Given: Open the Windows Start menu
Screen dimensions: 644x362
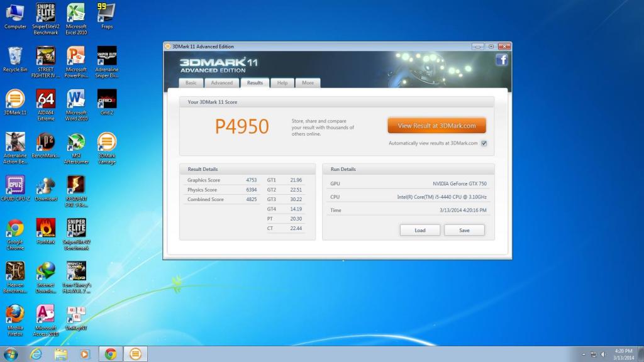Looking at the screenshot, I should 11,354.
